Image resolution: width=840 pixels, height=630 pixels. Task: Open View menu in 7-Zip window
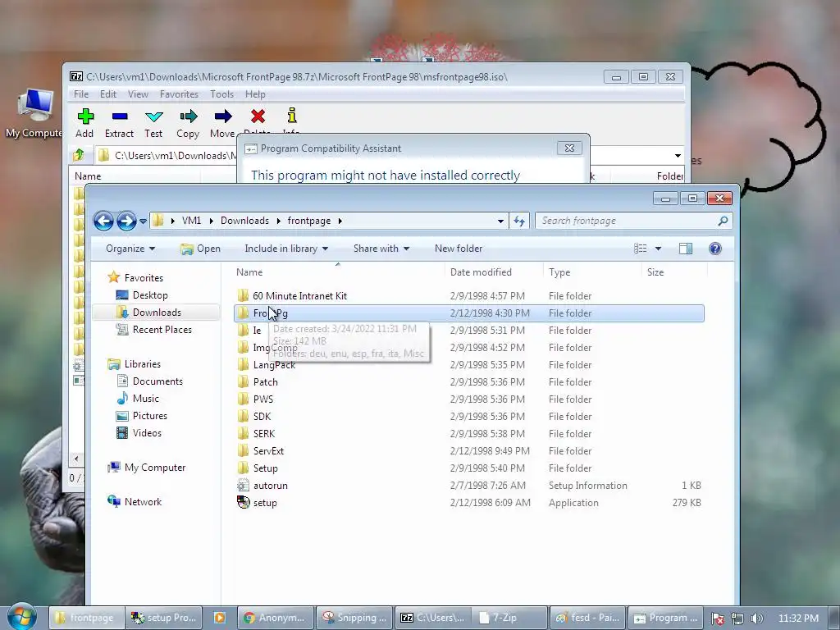138,94
